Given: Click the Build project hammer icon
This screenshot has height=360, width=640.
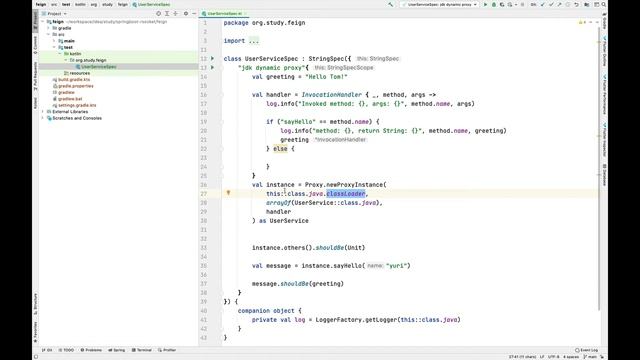Looking at the screenshot, I should [390, 4].
